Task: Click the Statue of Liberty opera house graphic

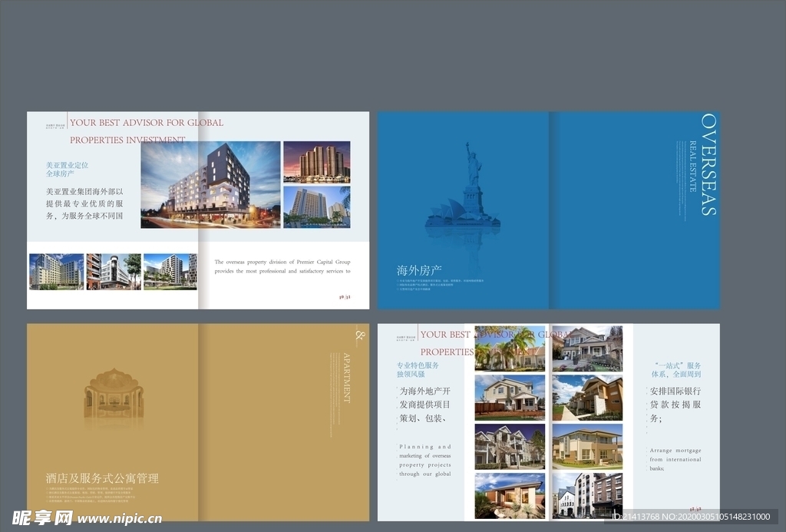Action: 463,184
